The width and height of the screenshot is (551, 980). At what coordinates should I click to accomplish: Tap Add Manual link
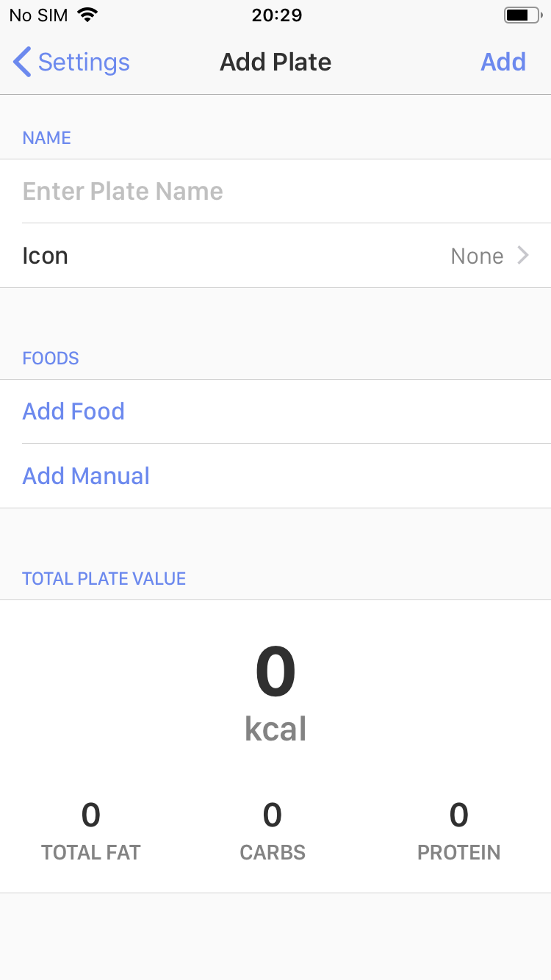point(86,476)
